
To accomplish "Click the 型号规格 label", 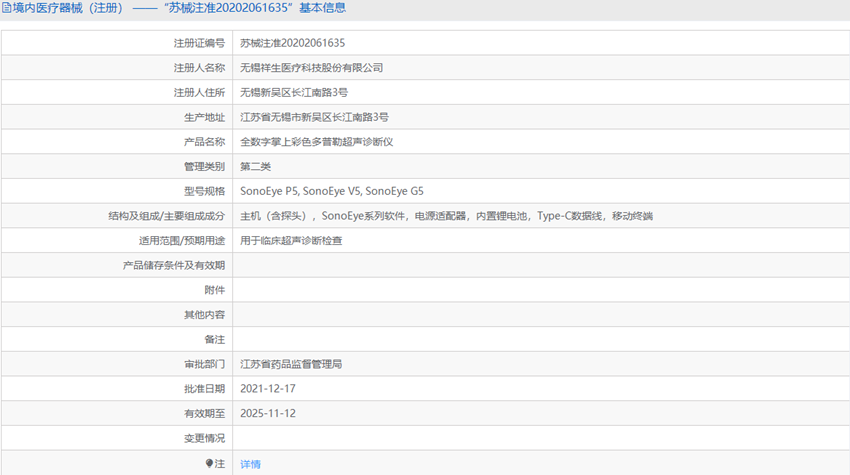I will pos(204,191).
